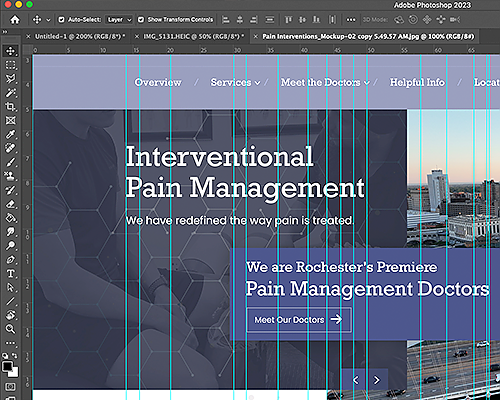Open more align and distribute options
Screen dimensions: 500x400
(x=351, y=20)
